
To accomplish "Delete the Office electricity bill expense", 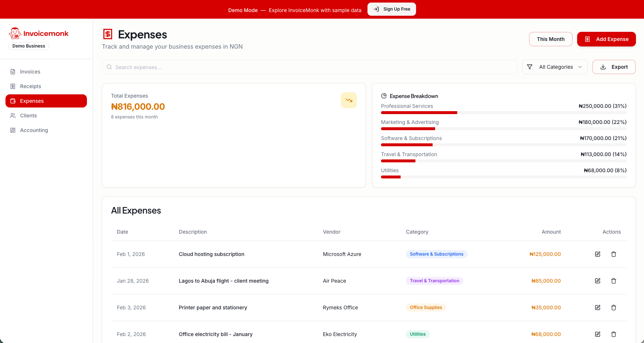I will point(614,334).
